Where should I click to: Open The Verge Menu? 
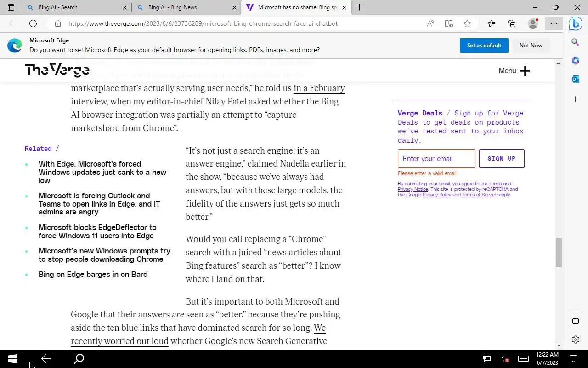(x=514, y=70)
